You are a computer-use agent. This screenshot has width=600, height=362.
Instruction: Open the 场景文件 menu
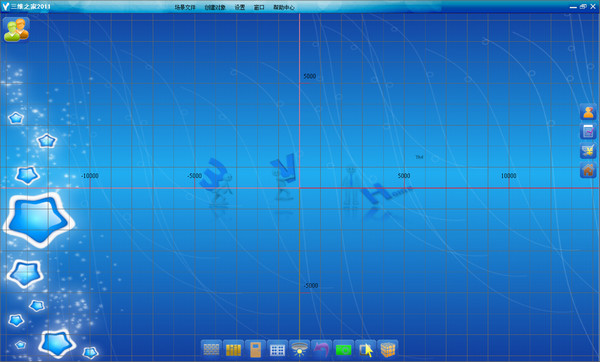point(185,7)
